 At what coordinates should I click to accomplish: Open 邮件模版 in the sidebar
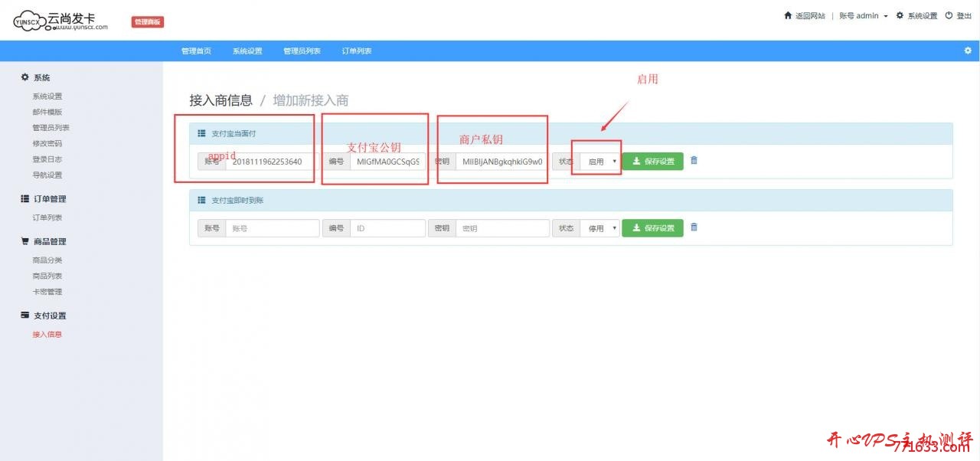[47, 112]
